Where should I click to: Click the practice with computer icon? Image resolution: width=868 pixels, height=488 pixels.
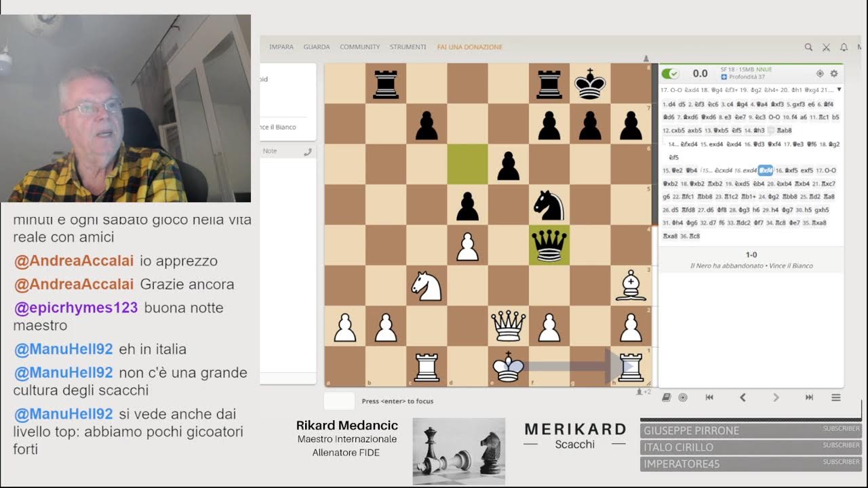coord(683,398)
